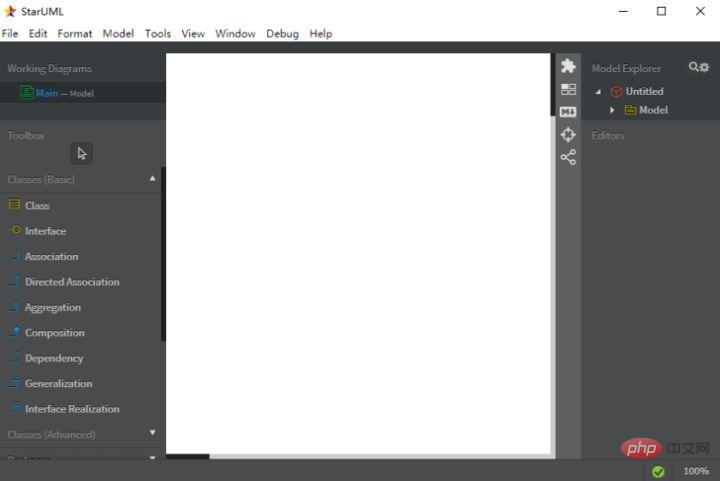This screenshot has height=481, width=720.
Task: Collapse the Classes (Basic) section arrow
Action: click(152, 179)
